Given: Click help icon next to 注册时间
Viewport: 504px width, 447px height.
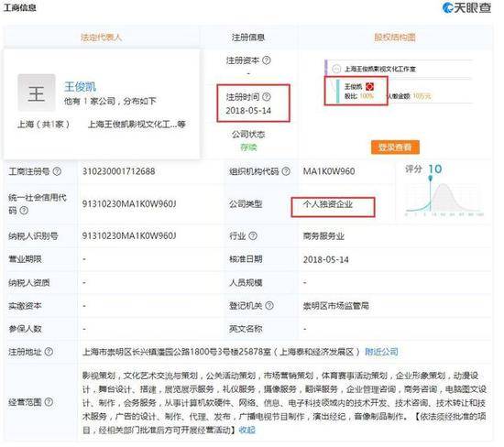Looking at the screenshot, I should [267, 96].
